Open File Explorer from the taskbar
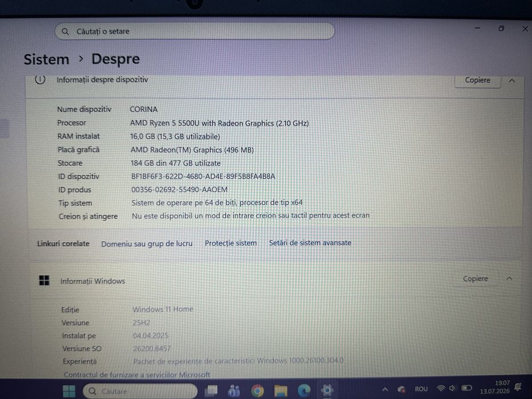The width and height of the screenshot is (532, 399). click(281, 391)
